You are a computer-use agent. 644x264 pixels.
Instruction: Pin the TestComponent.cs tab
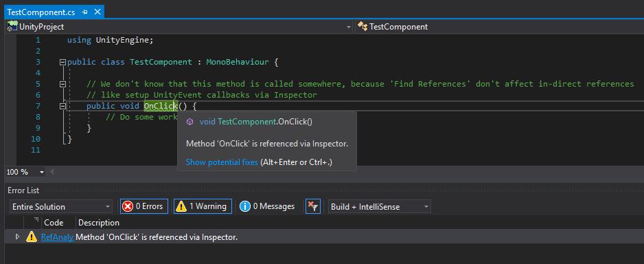(84, 12)
